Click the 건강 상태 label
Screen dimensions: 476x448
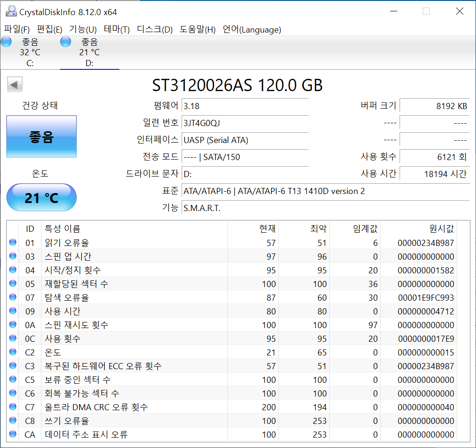(x=40, y=105)
